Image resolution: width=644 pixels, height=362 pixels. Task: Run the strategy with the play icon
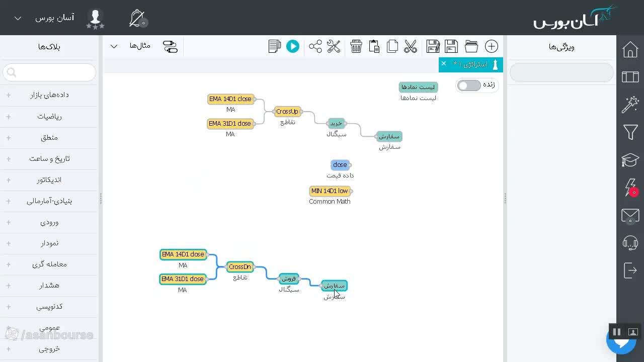[292, 47]
